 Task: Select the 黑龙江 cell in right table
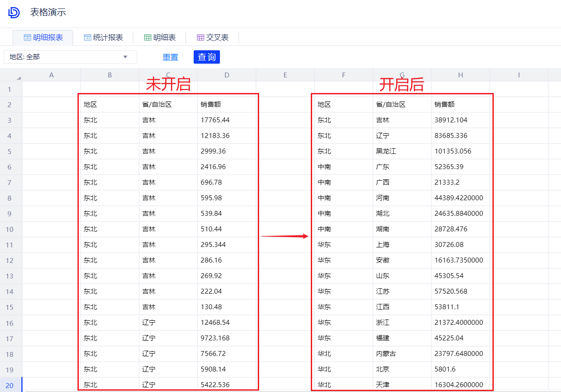(386, 151)
